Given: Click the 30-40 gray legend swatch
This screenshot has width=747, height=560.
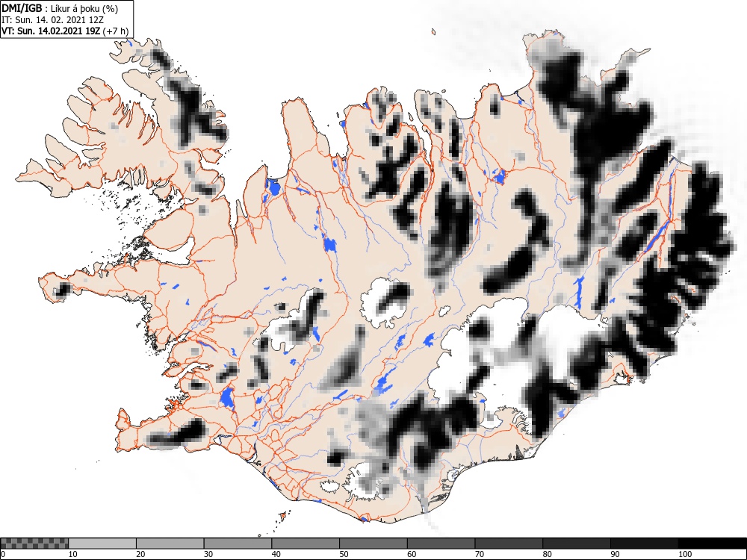Looking at the screenshot, I should [238, 544].
